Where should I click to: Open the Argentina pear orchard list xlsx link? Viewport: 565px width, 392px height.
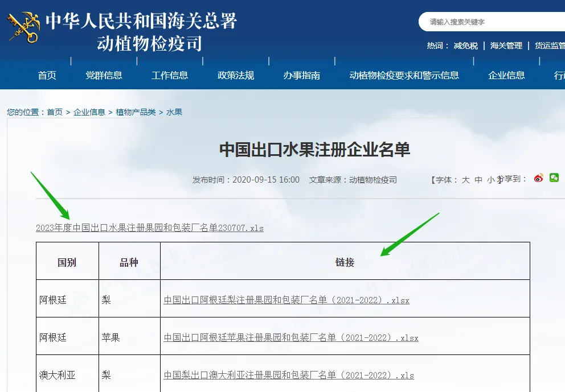coord(287,299)
